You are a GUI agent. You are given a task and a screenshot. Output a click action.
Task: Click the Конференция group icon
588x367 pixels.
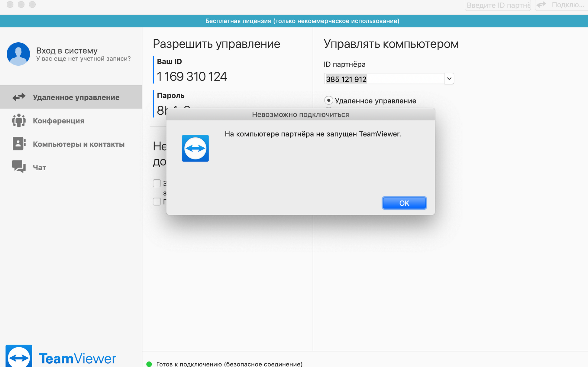tap(19, 120)
